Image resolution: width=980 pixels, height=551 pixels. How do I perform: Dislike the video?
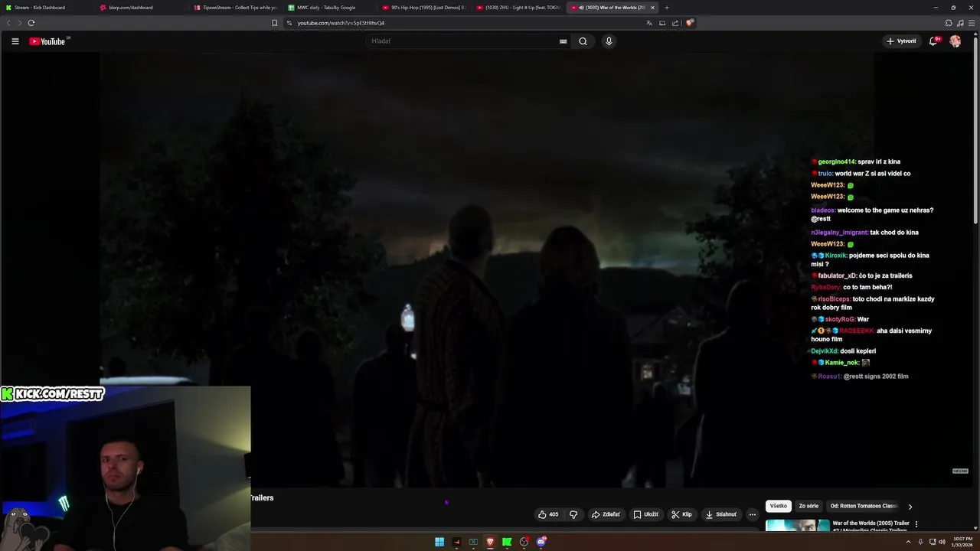tap(573, 514)
